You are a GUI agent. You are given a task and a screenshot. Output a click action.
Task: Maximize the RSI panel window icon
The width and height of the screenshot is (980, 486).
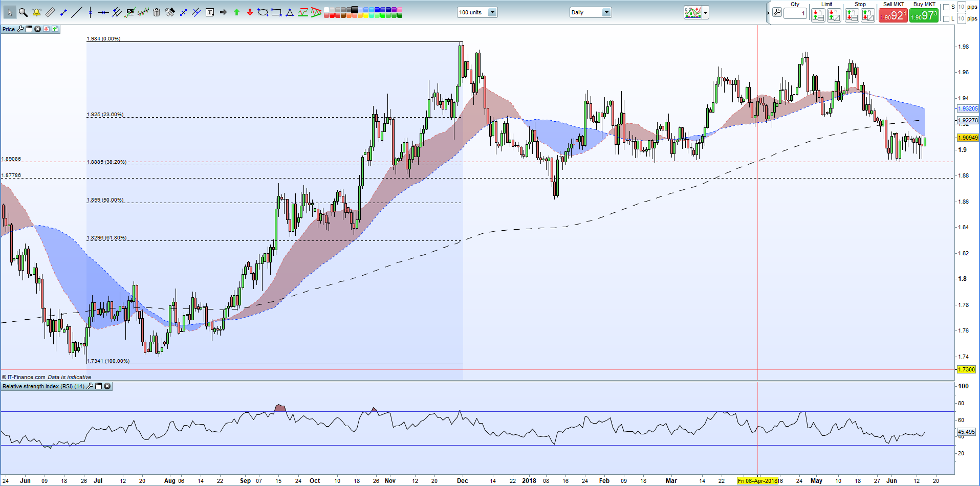pyautogui.click(x=99, y=386)
